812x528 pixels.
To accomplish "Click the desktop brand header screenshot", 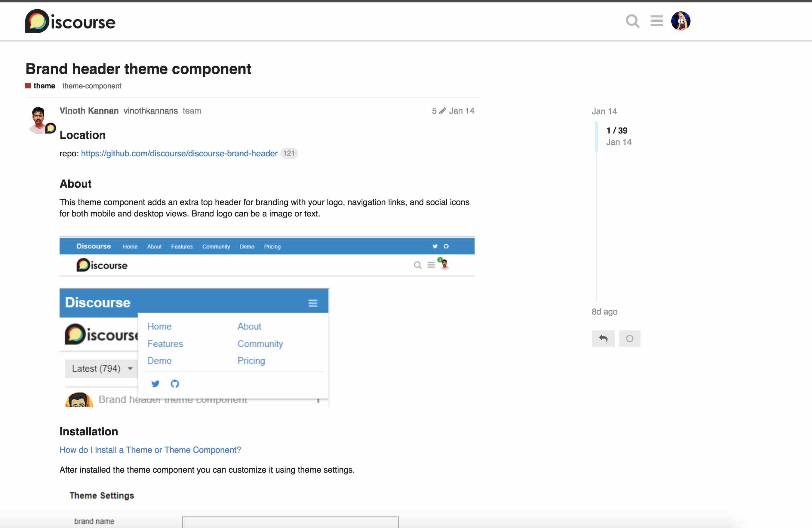I will [x=267, y=256].
